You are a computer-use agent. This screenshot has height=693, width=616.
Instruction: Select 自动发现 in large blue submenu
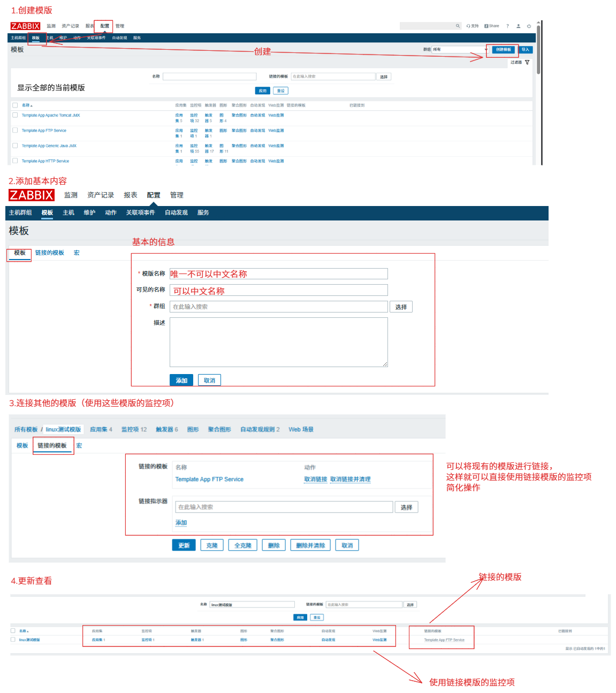(x=176, y=212)
